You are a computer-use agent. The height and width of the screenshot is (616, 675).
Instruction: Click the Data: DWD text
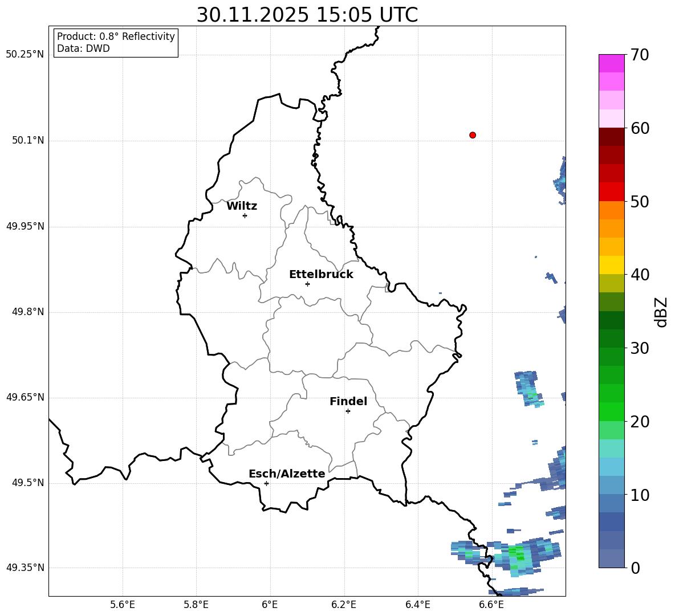click(x=83, y=48)
